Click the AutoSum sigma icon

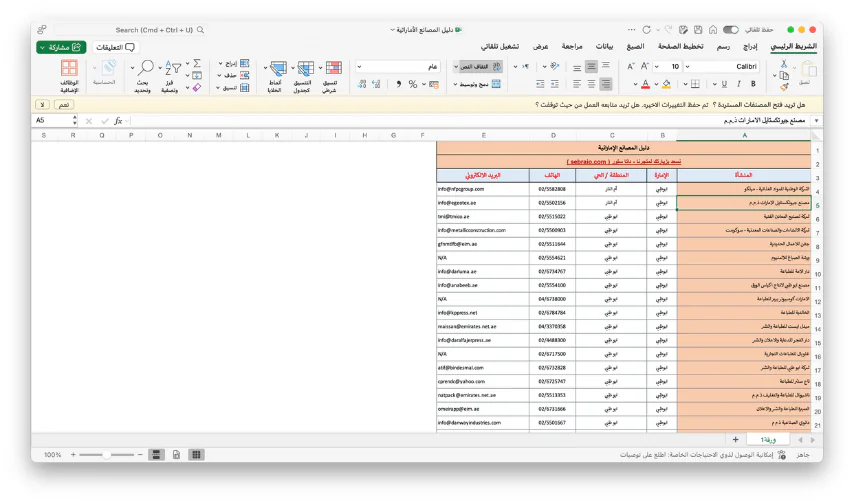(x=197, y=62)
